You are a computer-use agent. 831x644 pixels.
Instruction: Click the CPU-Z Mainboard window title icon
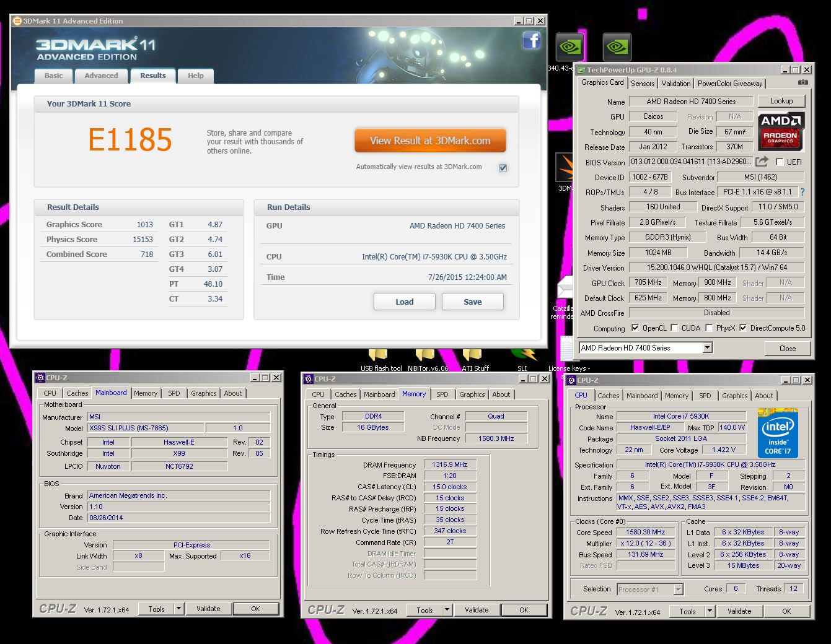click(40, 378)
